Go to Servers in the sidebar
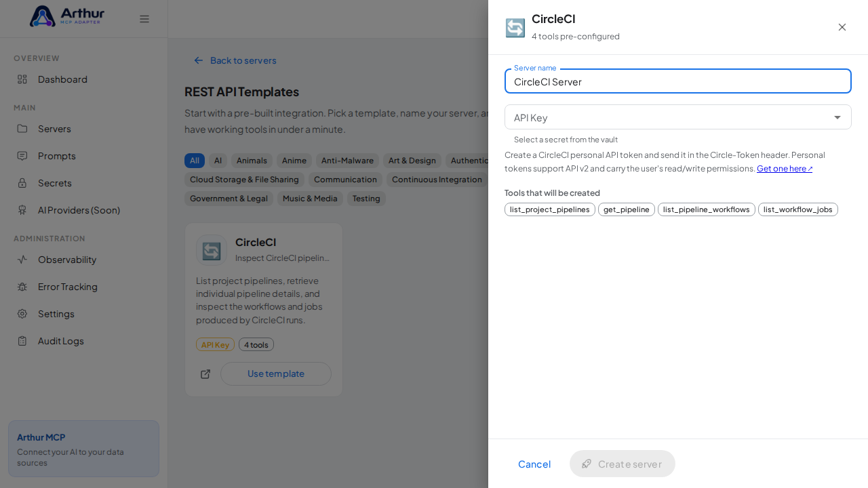 pyautogui.click(x=83, y=129)
